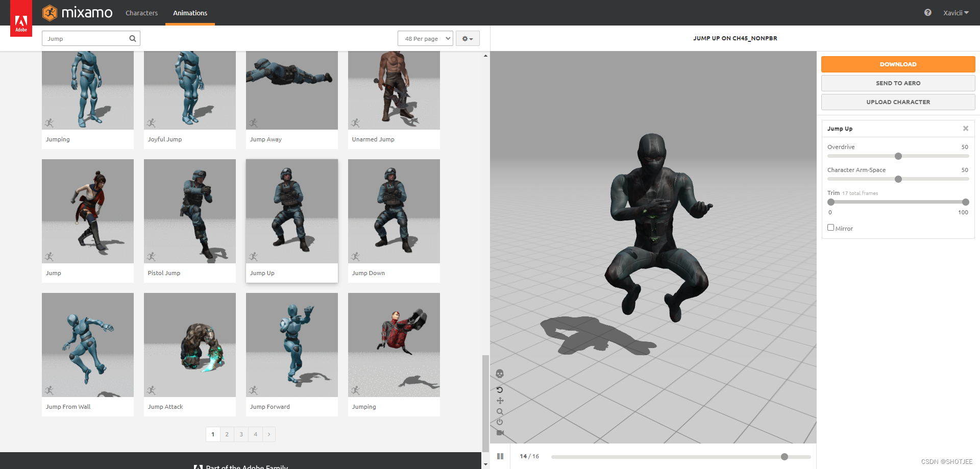The width and height of the screenshot is (980, 469).
Task: Switch to the Characters tab
Action: pos(141,13)
